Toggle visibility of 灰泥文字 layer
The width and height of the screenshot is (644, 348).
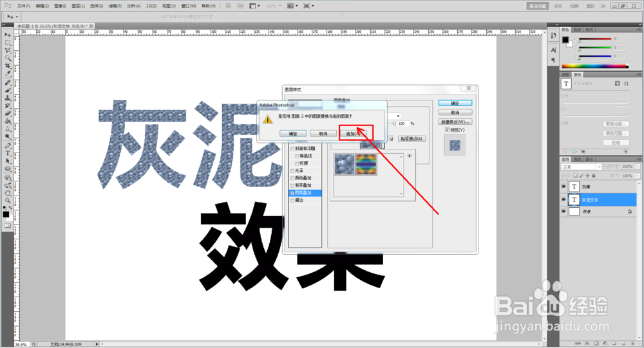(x=563, y=199)
